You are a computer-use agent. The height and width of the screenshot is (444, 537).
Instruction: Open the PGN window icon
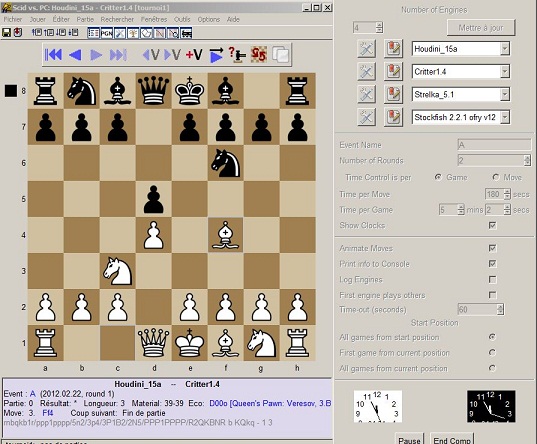point(106,33)
